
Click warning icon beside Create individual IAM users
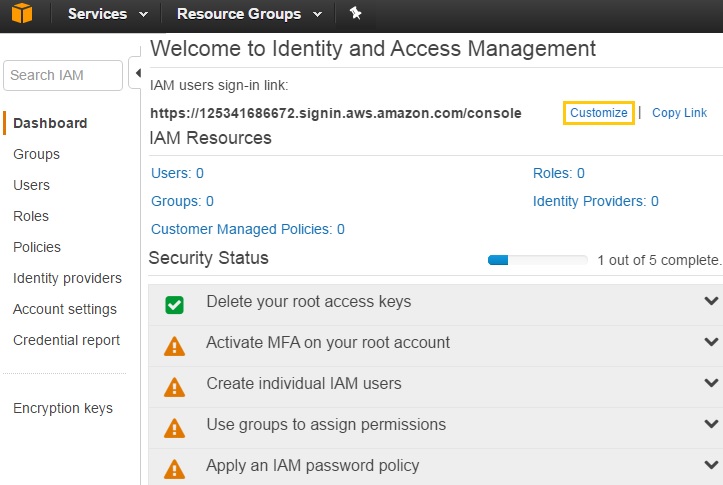pos(174,387)
